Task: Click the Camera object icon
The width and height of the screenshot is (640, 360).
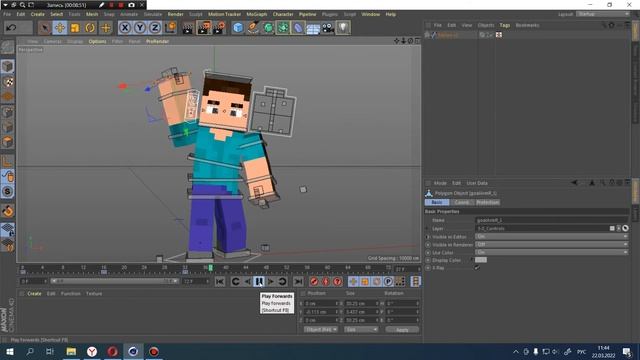Action: click(x=328, y=28)
